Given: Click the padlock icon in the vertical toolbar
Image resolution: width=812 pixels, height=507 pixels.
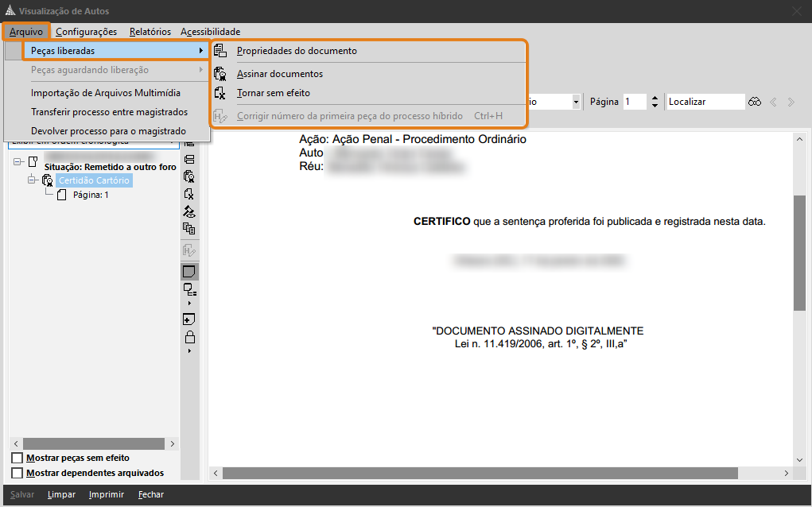Looking at the screenshot, I should click(189, 337).
